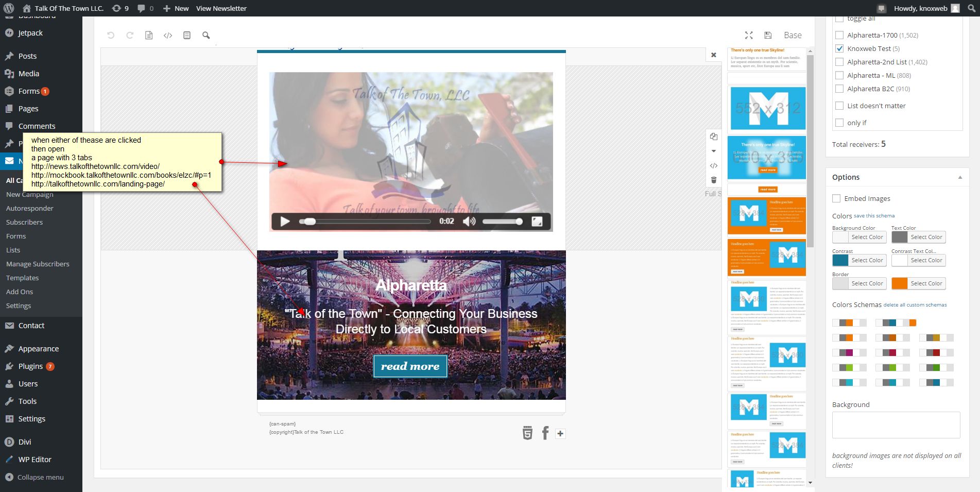Toggle fullscreen editor mode icon
The image size is (980, 492).
[749, 35]
